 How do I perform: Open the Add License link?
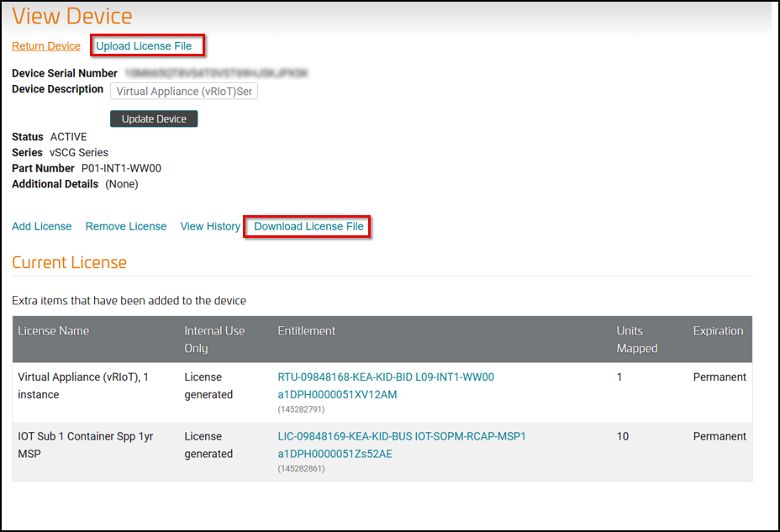(x=42, y=226)
